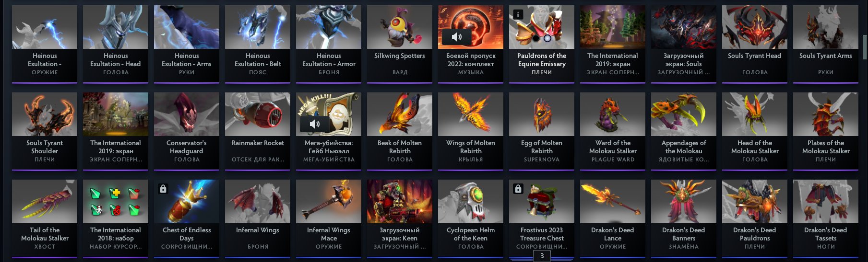Viewport: 868px width, 262px height.
Task: Choose the Egg of Molten Rebirth Supernova item
Action: click(542, 131)
